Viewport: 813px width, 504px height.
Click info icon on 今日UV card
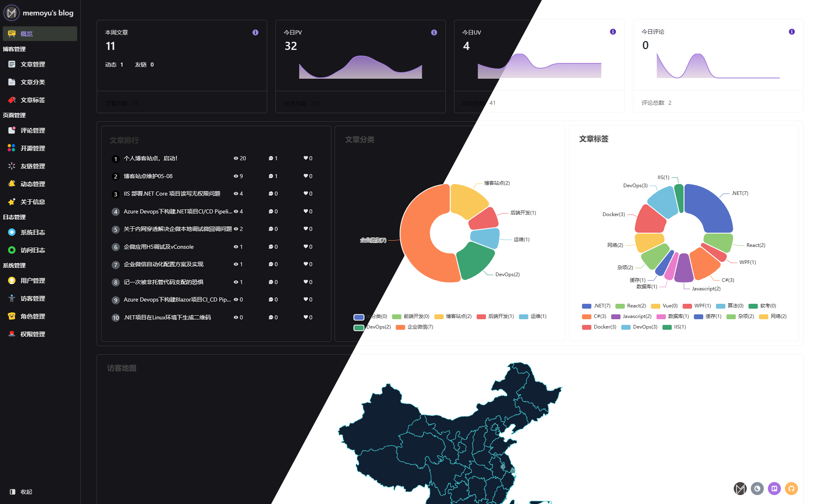tap(613, 32)
